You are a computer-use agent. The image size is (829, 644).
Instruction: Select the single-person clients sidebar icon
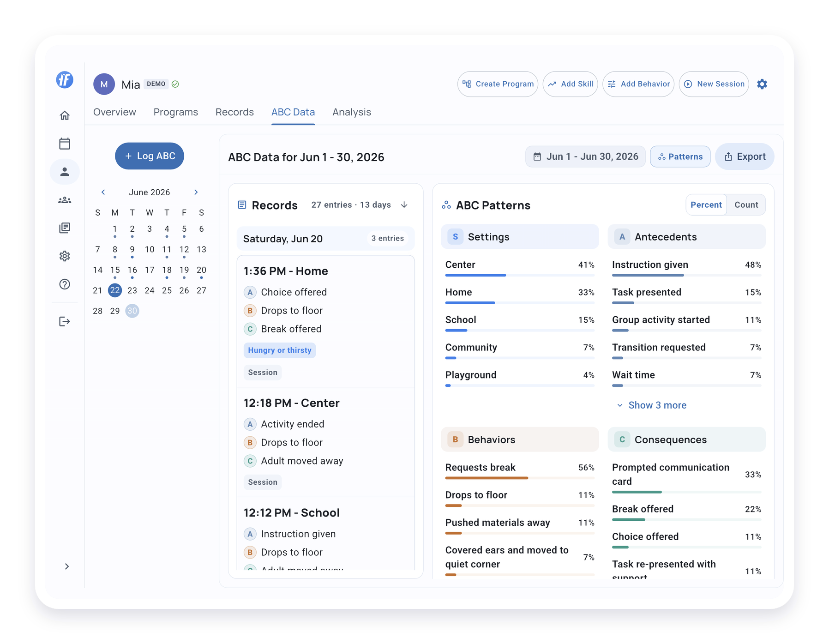point(65,172)
